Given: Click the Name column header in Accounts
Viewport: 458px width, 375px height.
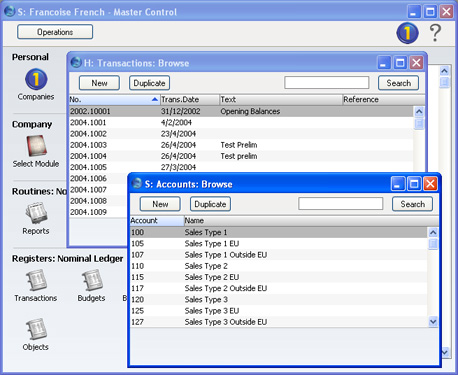Looking at the screenshot, I should point(311,221).
